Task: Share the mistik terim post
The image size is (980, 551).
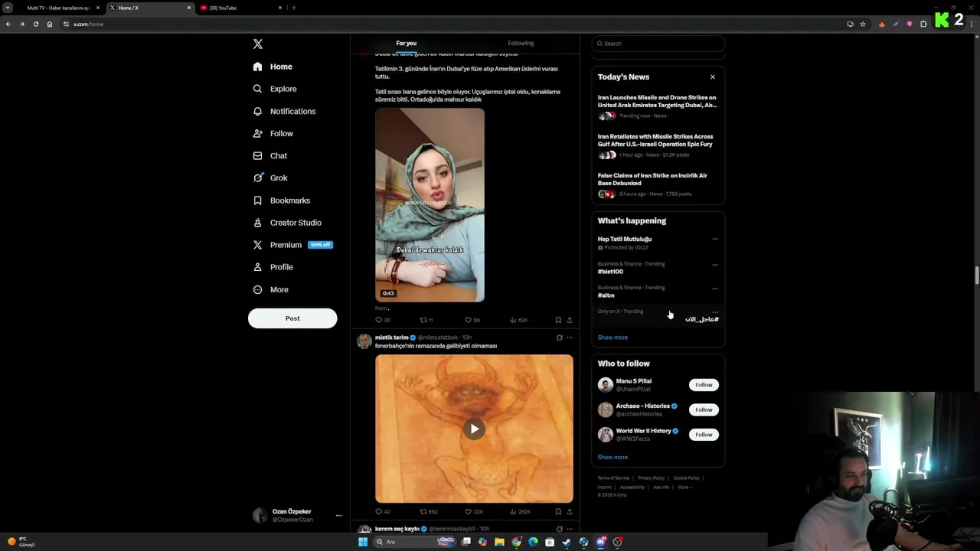Action: pyautogui.click(x=569, y=511)
